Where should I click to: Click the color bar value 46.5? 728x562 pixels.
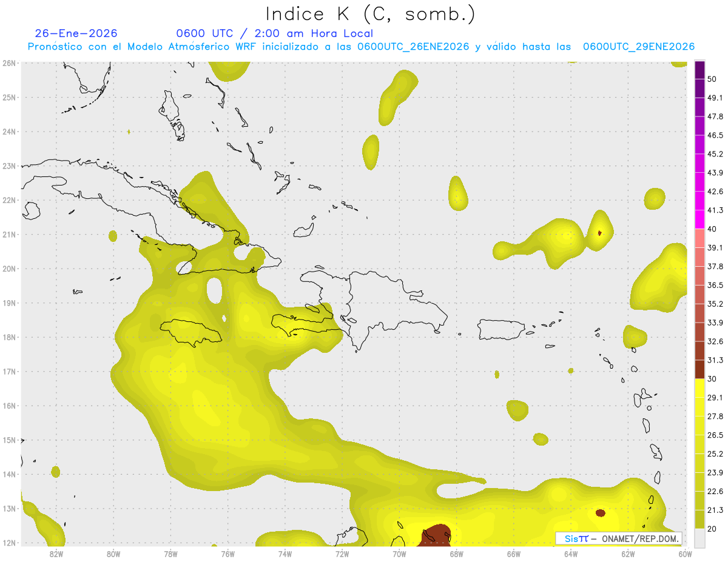coord(715,135)
